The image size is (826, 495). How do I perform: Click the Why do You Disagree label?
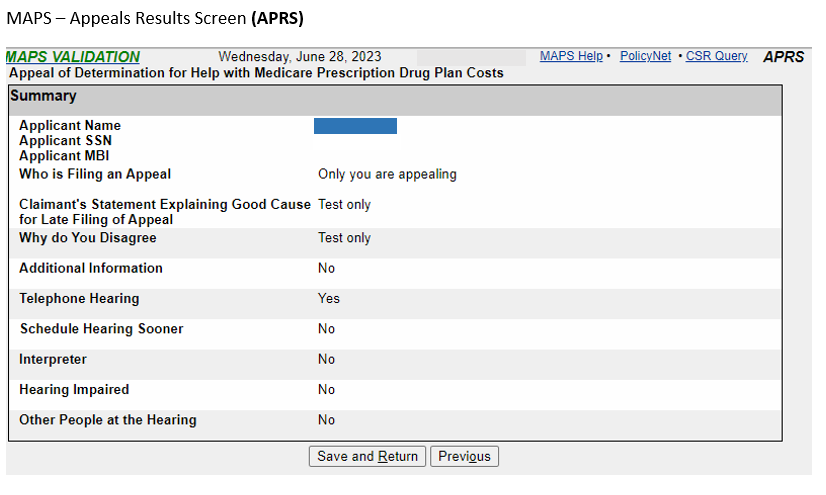(88, 238)
